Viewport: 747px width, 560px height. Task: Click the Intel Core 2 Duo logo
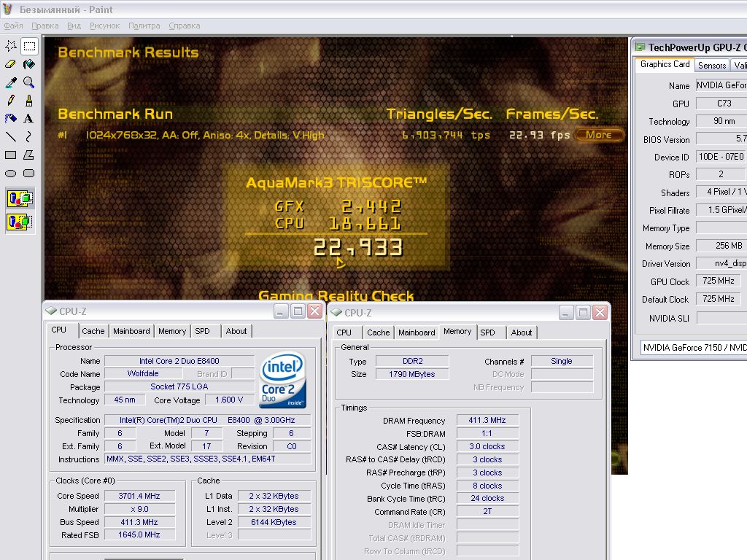coord(282,380)
